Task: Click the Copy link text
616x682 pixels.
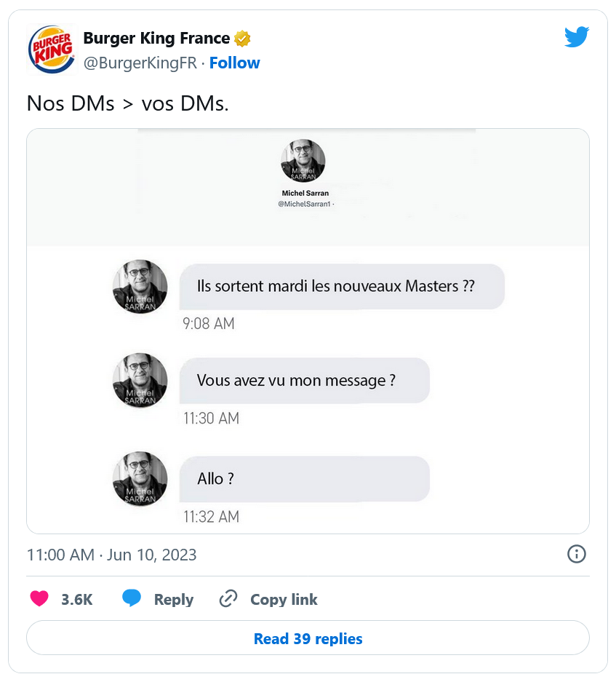Action: click(x=284, y=600)
